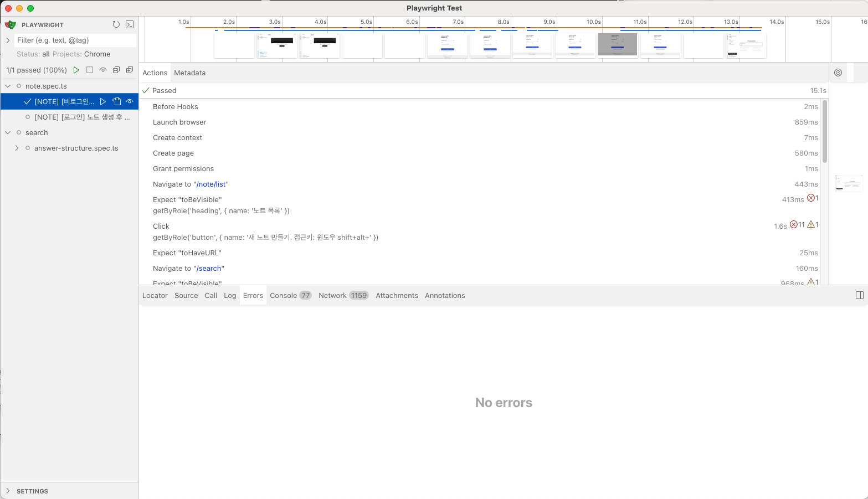Expand all tests in the tree
Viewport: 868px width, 499px height.
tap(130, 70)
